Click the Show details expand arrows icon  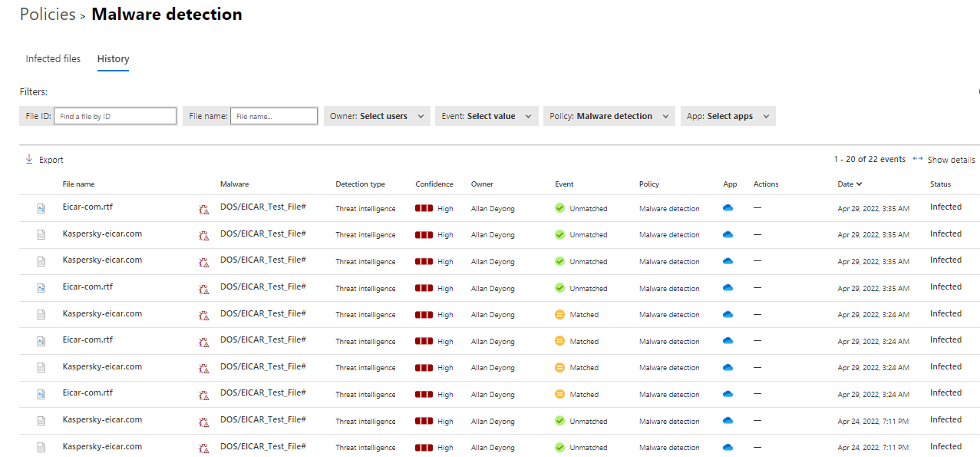tap(918, 159)
